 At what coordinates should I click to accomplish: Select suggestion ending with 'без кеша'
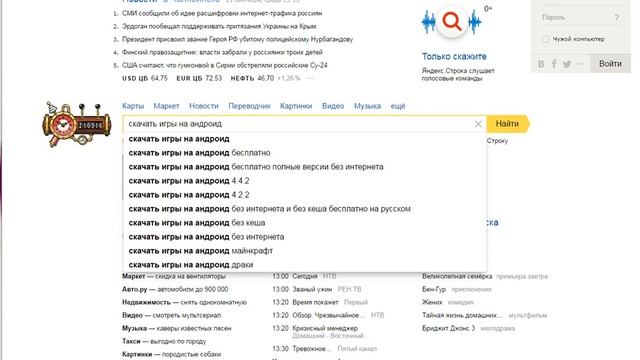click(x=304, y=223)
